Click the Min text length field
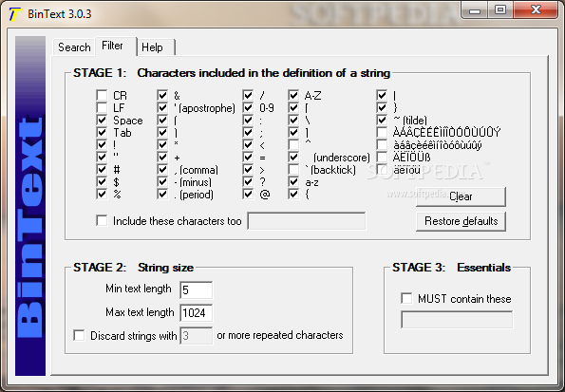The width and height of the screenshot is (565, 392). point(196,290)
